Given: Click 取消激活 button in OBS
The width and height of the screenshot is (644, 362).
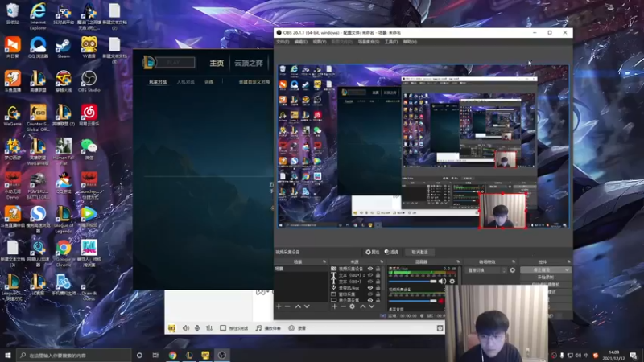Looking at the screenshot, I should click(419, 252).
